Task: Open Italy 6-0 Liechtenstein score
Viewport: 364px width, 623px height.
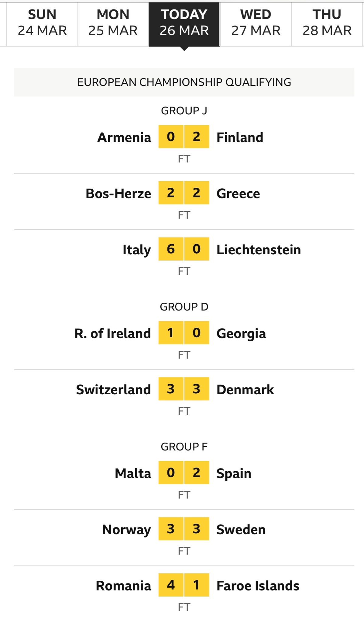Action: point(184,249)
